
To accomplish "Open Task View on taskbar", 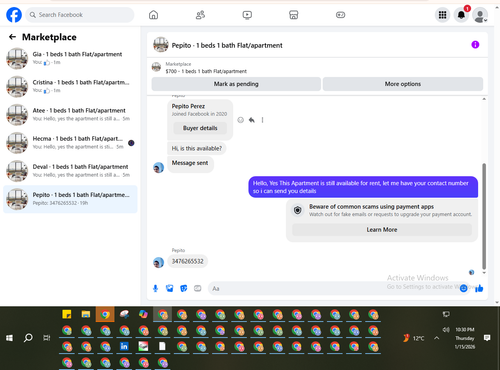I will pos(47,338).
